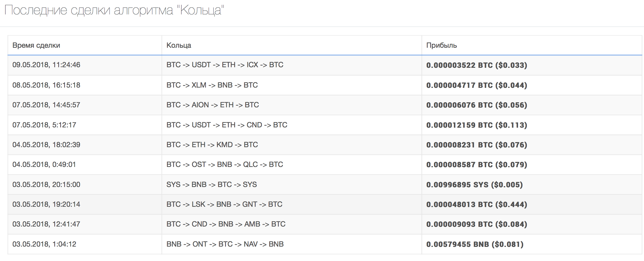644x261 pixels.
Task: Click the profit 0.000004717 BTC ($0.044)
Action: pos(477,85)
